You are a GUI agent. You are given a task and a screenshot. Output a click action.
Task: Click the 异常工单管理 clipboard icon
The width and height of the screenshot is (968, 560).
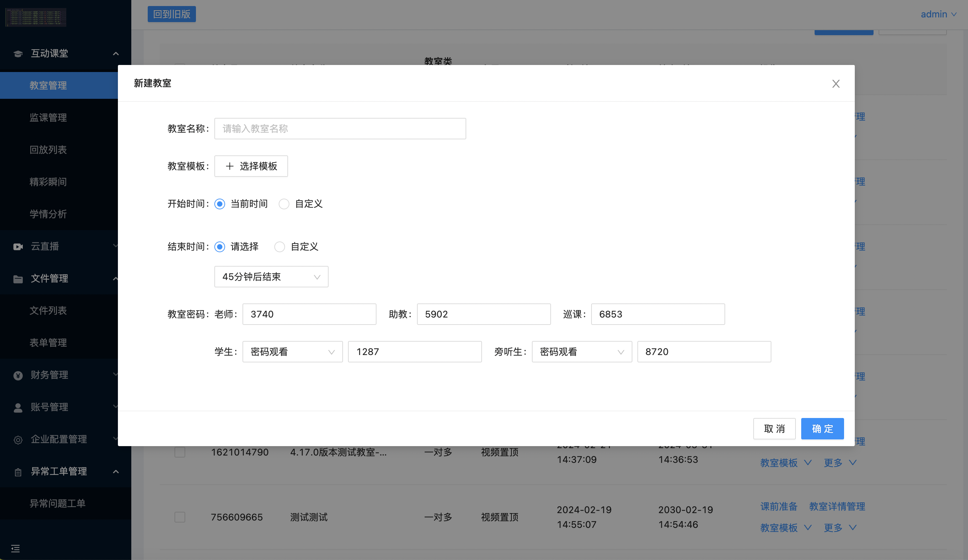pyautogui.click(x=18, y=472)
